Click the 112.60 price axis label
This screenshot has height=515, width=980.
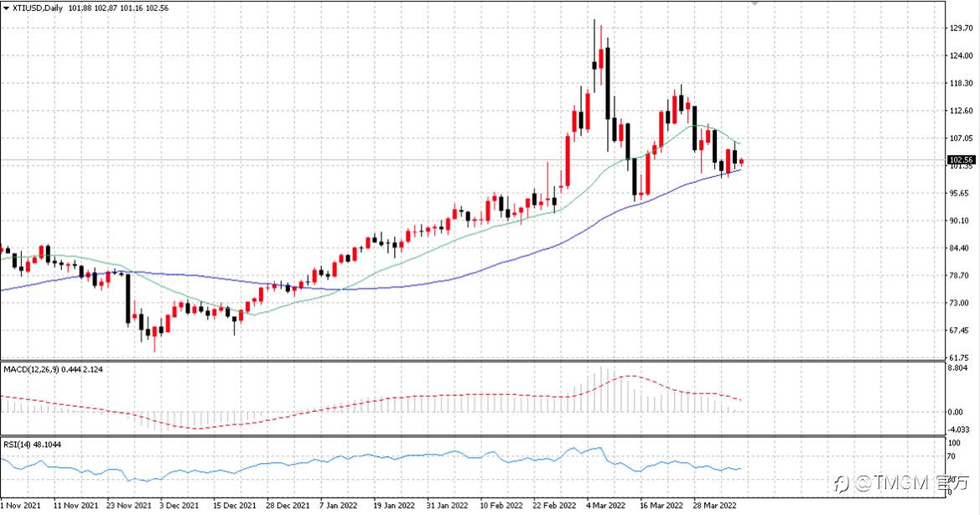coord(962,111)
